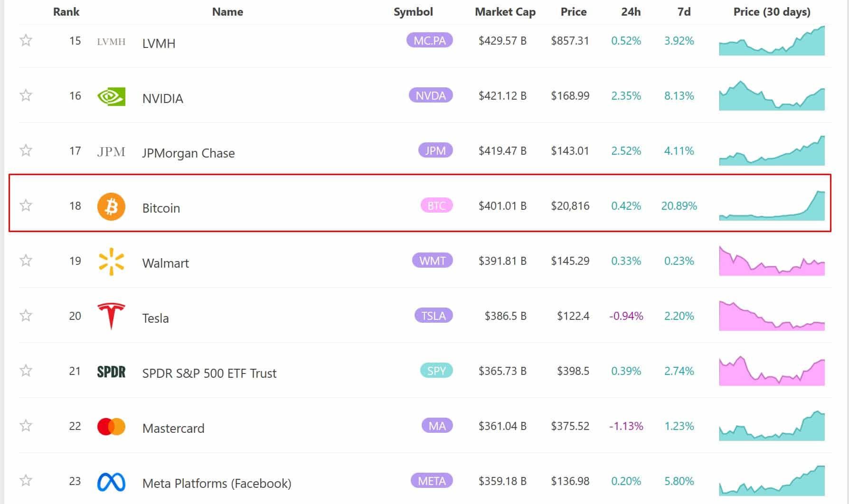
Task: Open Meta Platforms 30-day sparkline
Action: coord(772,481)
